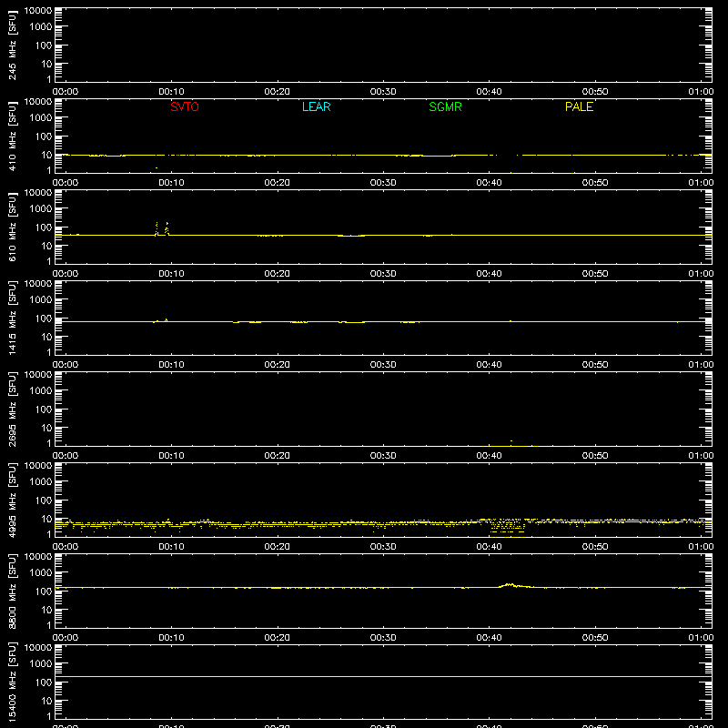
Task: Click the 10 tick label on the 1415 MHz axis
Action: click(x=46, y=337)
